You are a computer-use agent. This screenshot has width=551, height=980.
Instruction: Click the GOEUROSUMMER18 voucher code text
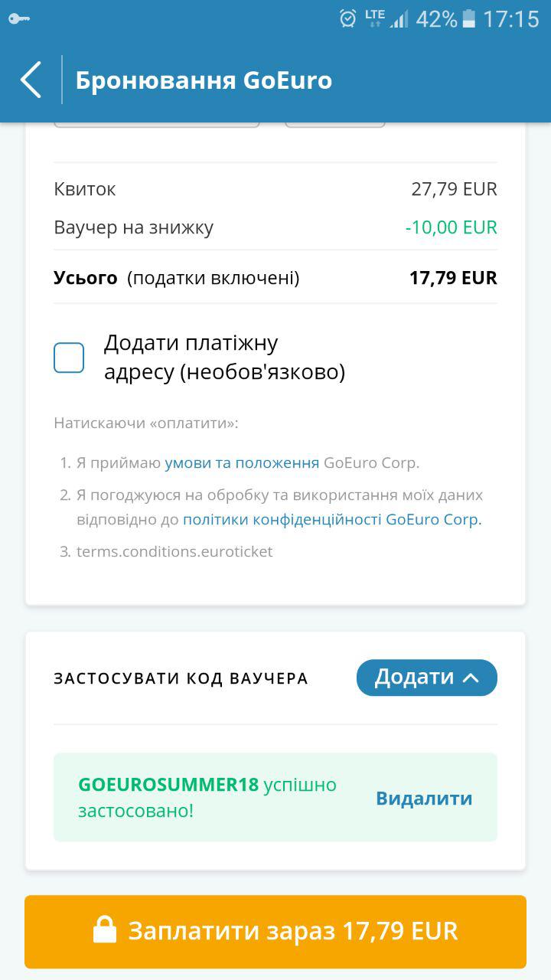168,785
